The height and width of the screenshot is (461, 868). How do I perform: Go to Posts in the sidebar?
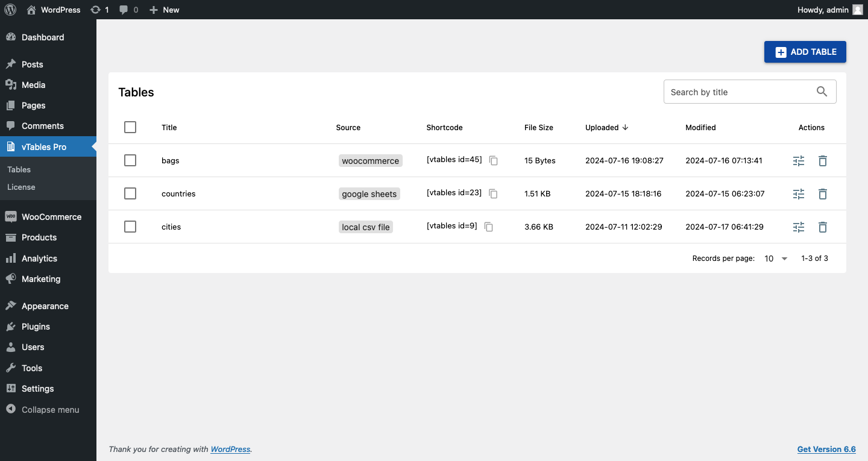pos(48,64)
